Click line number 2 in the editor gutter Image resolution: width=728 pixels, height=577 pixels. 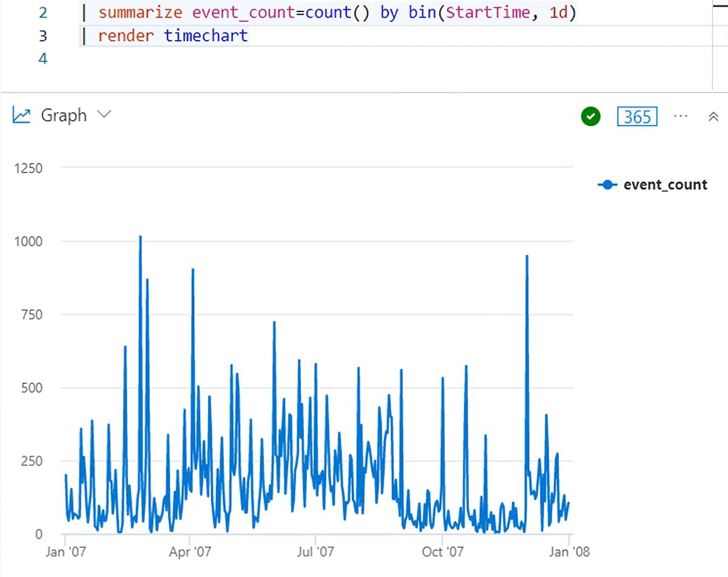[x=42, y=13]
